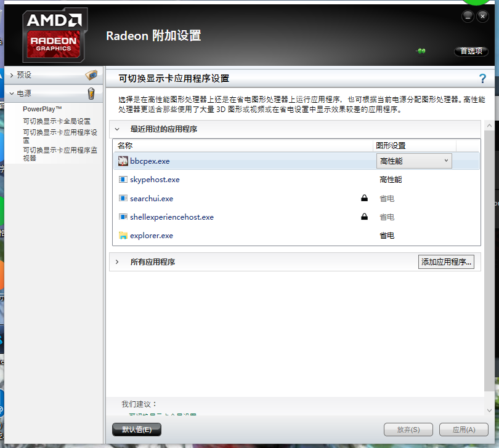
Task: Click the 我们建议 label
Action: (x=139, y=404)
